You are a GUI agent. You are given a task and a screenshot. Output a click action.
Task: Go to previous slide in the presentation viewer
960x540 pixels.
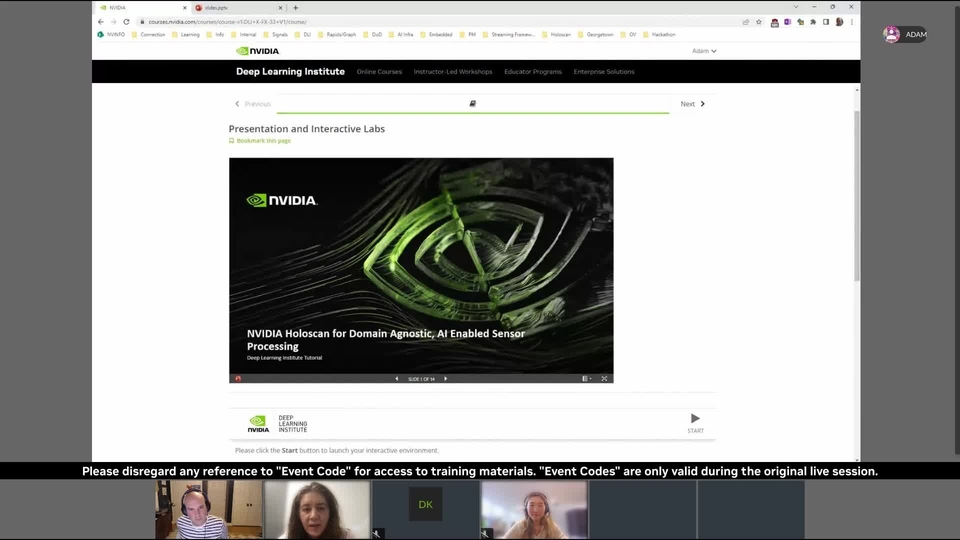click(x=396, y=379)
